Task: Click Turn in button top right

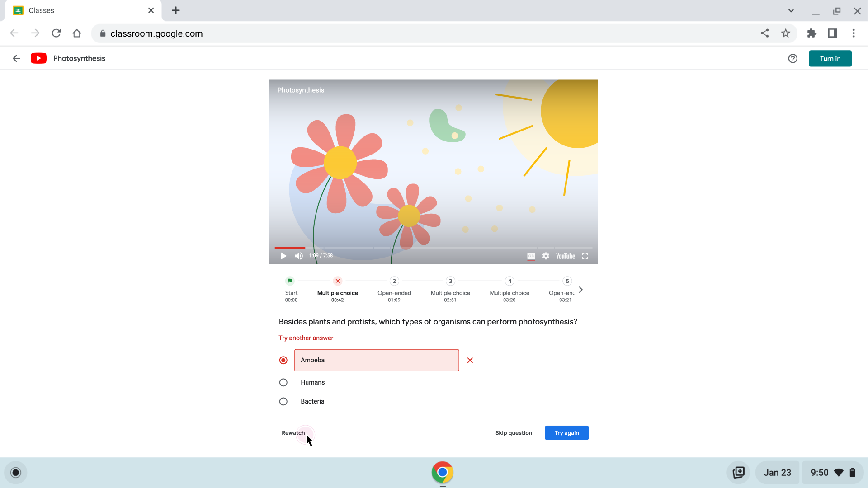Action: click(x=831, y=58)
